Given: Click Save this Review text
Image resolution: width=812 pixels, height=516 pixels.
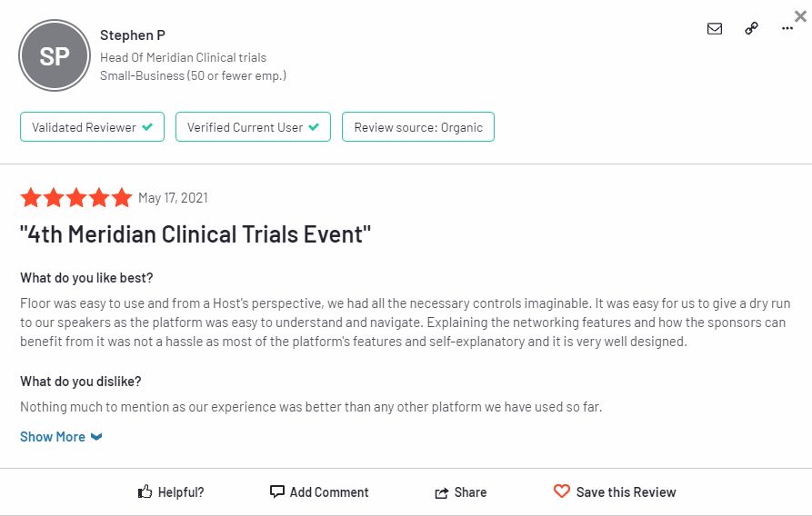Looking at the screenshot, I should [x=626, y=492].
